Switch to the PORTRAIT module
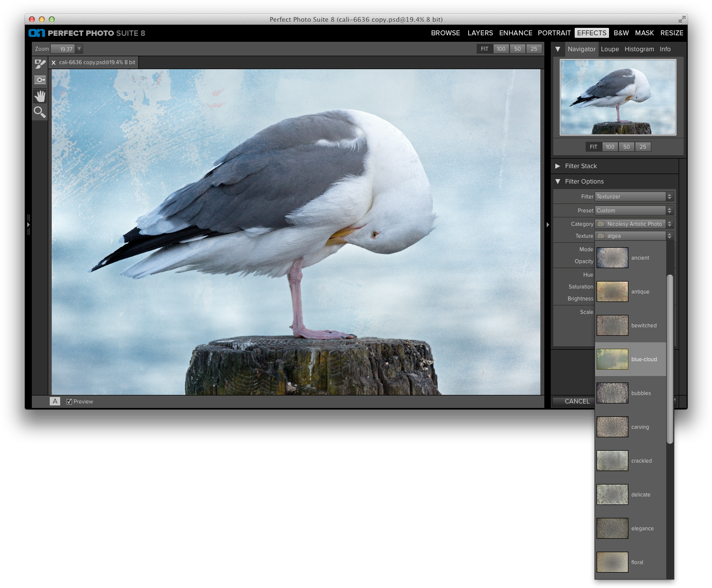The width and height of the screenshot is (712, 588). pos(554,33)
